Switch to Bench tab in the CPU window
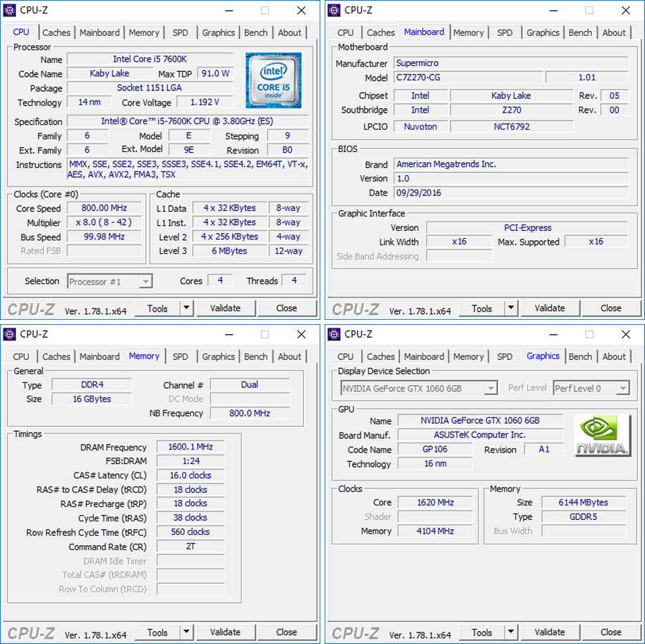The image size is (645, 644). click(x=256, y=32)
